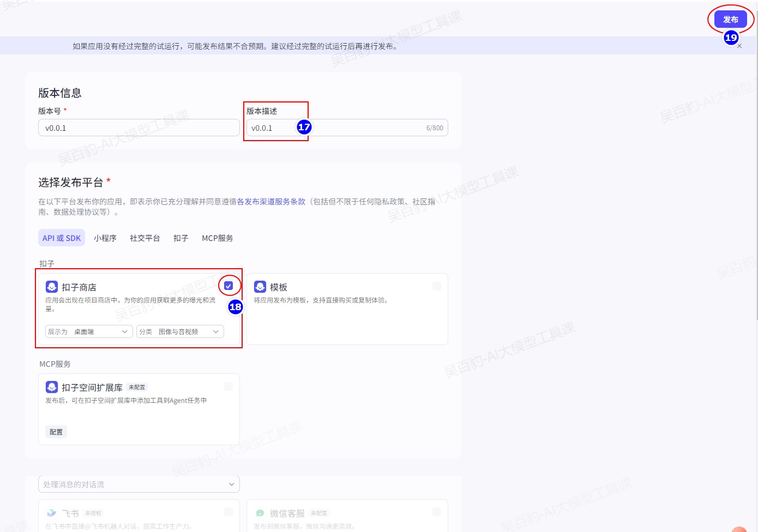This screenshot has width=758, height=532.
Task: Click the 未配置 tag beside 微信客服
Action: coord(319,513)
